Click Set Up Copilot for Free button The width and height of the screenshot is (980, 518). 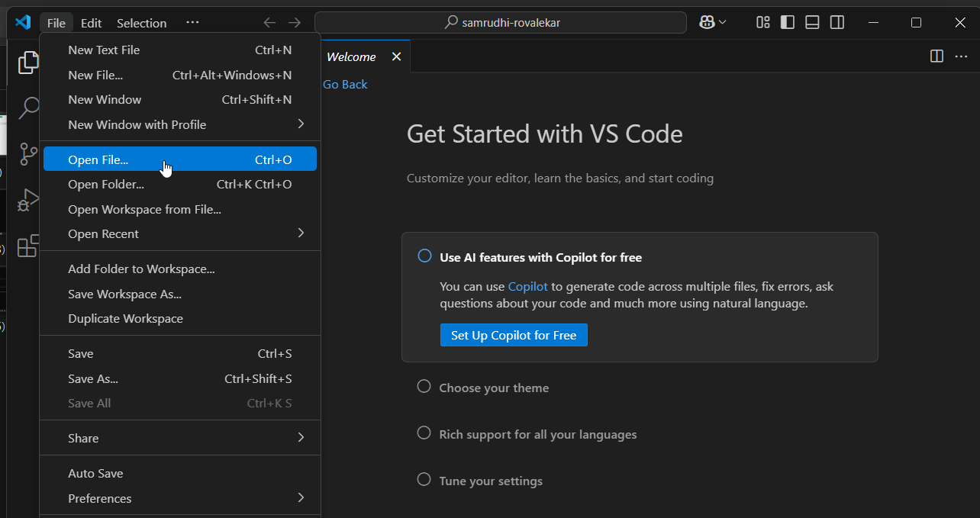coord(514,336)
